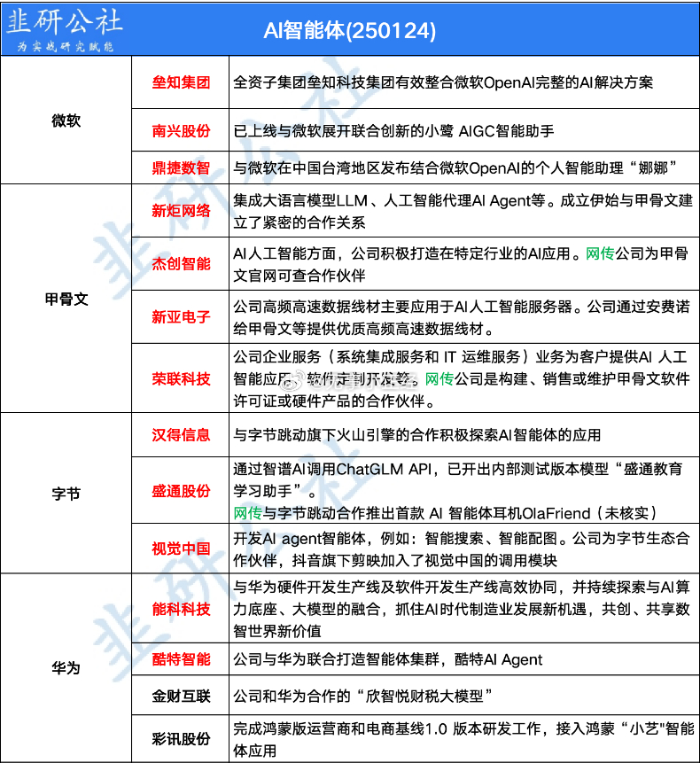Click the 韭研公社 logo in the header

pyautogui.click(x=66, y=29)
